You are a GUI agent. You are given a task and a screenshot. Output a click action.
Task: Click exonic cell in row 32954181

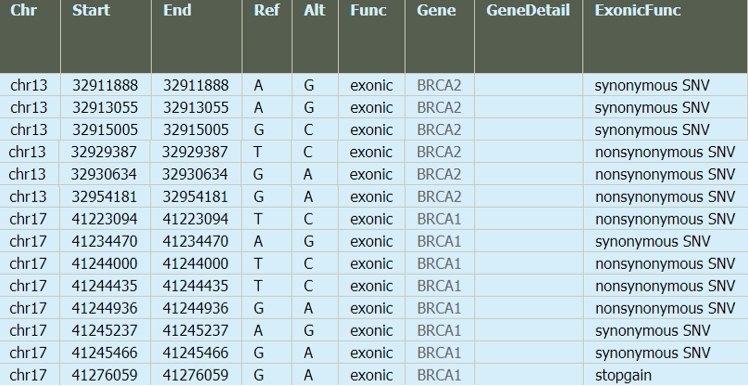pyautogui.click(x=371, y=197)
